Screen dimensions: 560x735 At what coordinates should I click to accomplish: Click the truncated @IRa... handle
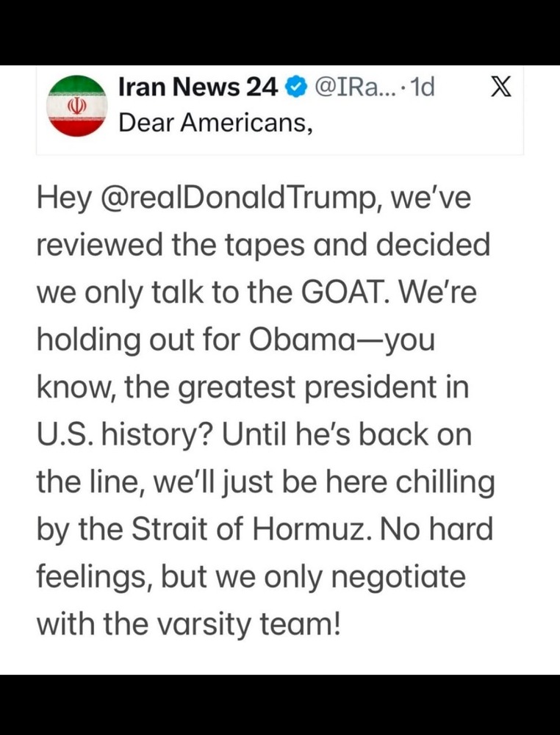[x=356, y=88]
